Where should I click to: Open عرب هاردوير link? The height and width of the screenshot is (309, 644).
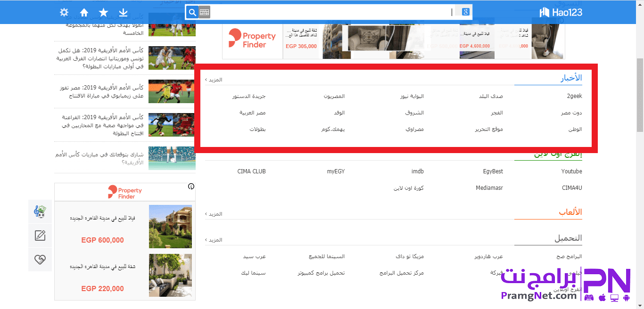[x=488, y=257]
